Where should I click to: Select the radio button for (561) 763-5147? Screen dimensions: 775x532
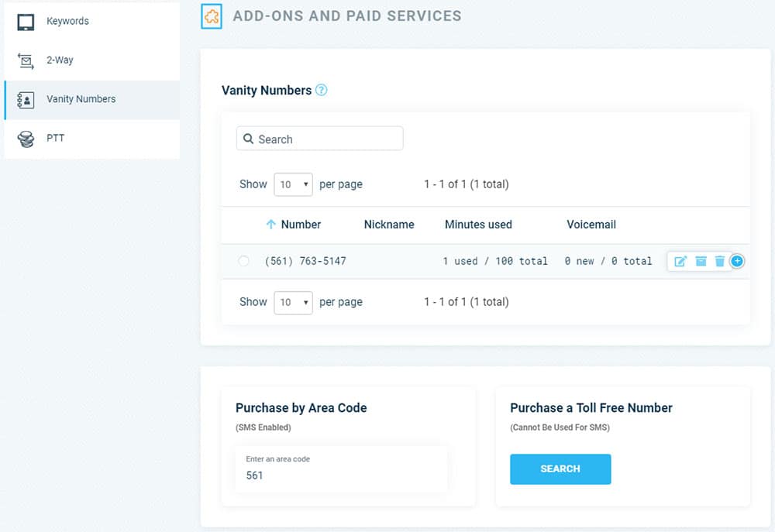coord(244,261)
